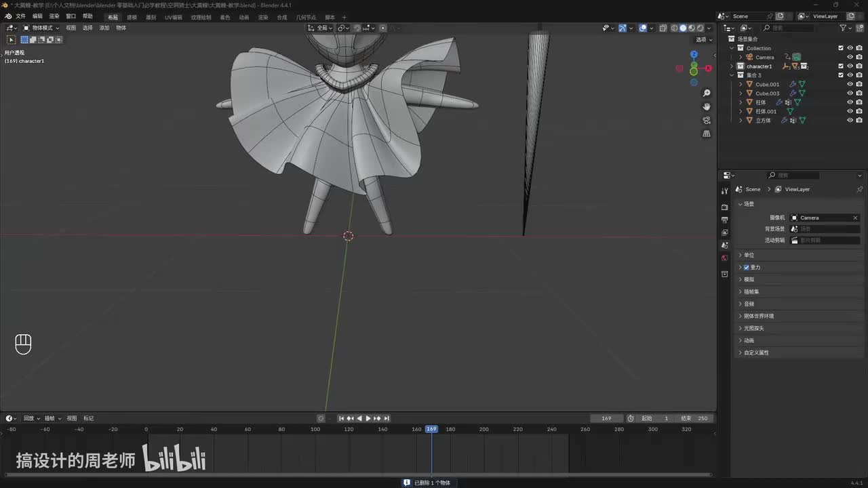Open the 文件 File menu
The width and height of the screenshot is (868, 488).
(x=20, y=16)
